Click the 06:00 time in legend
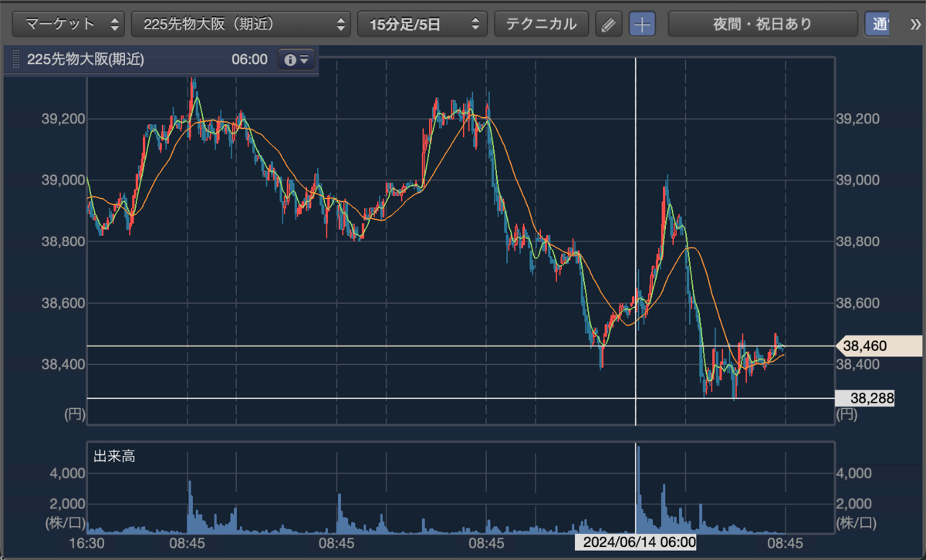This screenshot has width=926, height=560. click(x=249, y=59)
